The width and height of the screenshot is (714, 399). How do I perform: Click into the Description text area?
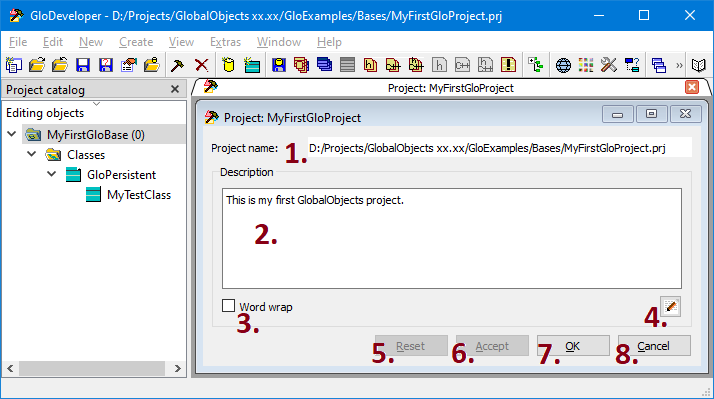tap(452, 238)
